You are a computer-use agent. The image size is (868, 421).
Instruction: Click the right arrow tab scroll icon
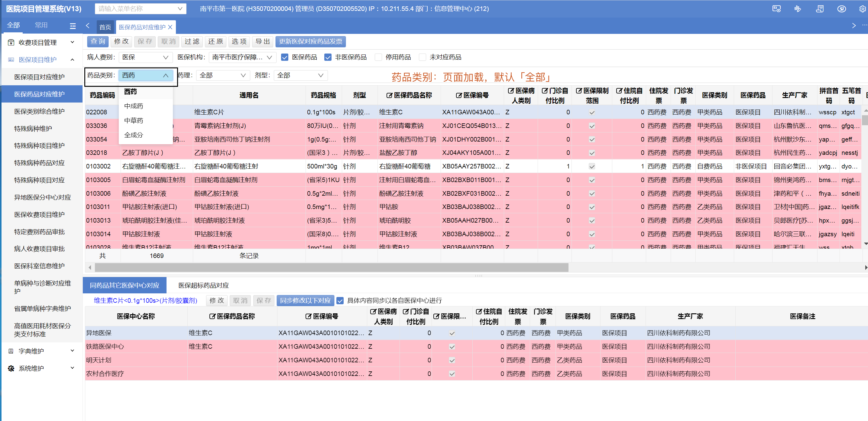pyautogui.click(x=853, y=26)
